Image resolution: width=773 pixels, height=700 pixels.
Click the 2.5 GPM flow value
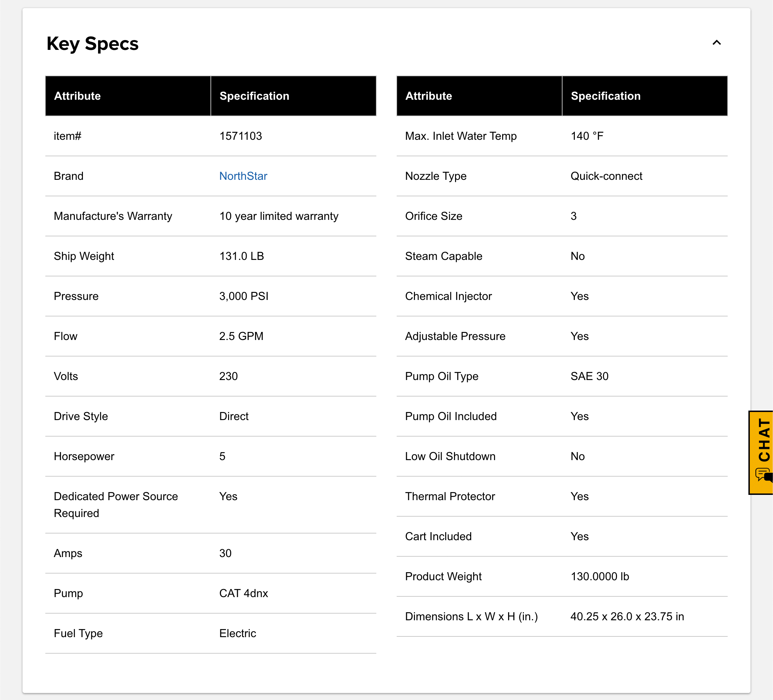tap(241, 336)
